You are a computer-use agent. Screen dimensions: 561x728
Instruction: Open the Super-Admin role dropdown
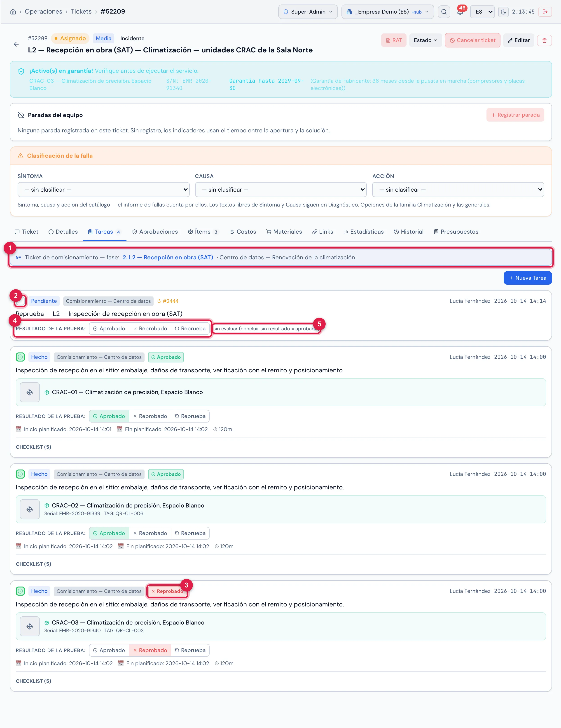tap(308, 12)
